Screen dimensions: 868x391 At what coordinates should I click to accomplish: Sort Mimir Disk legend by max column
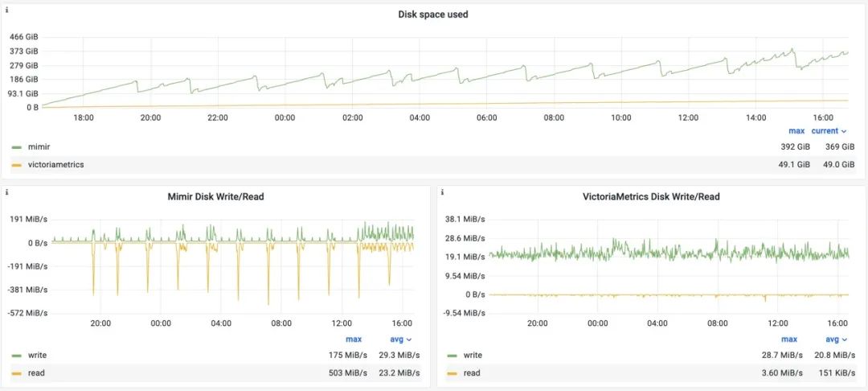point(354,340)
